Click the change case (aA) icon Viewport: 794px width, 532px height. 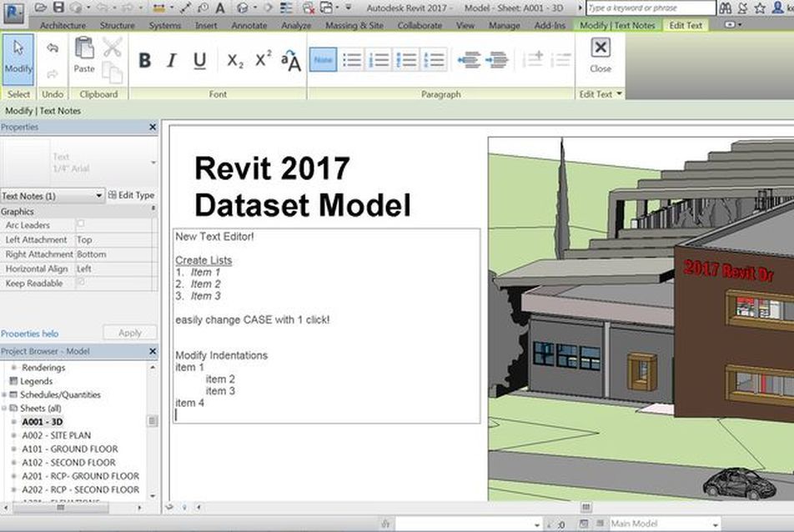coord(291,60)
